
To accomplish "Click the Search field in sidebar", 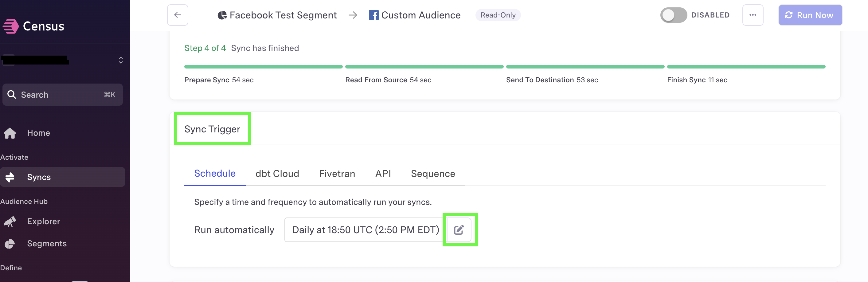I will [62, 95].
